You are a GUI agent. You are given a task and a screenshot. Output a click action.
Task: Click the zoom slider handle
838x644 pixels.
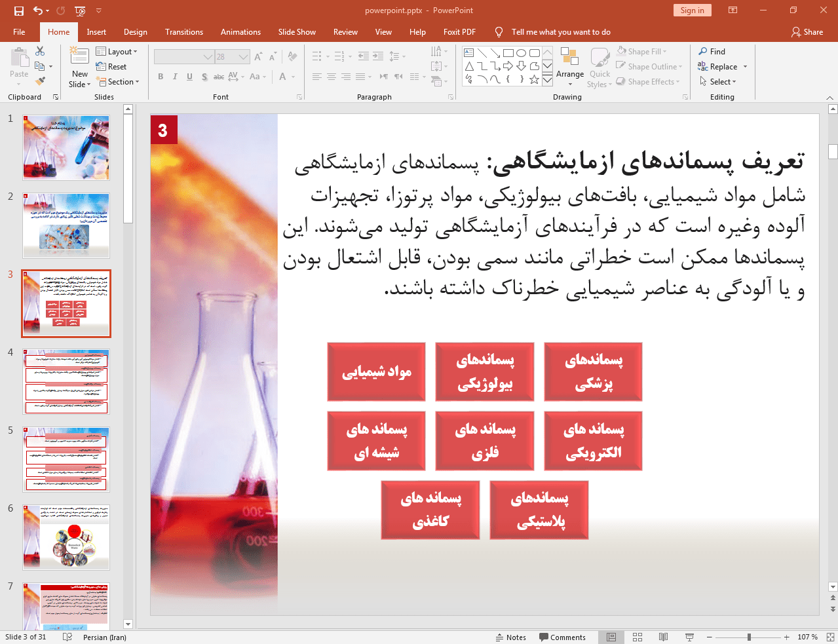pos(749,637)
